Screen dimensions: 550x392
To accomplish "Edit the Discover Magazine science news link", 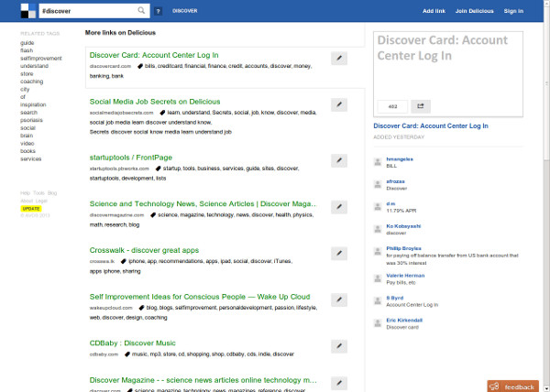I will 339,383.
